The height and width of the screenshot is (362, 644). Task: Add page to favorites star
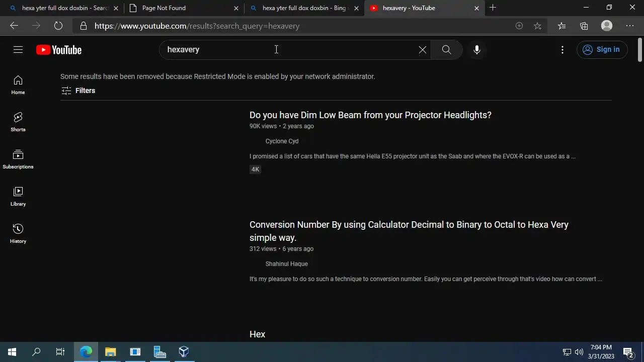tap(537, 26)
